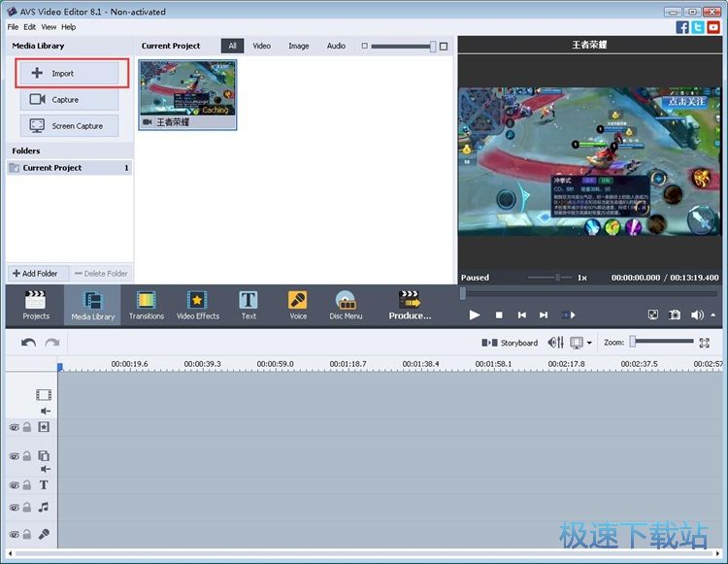Click the small thumbnail size icon
This screenshot has width=728, height=564.
tap(364, 46)
